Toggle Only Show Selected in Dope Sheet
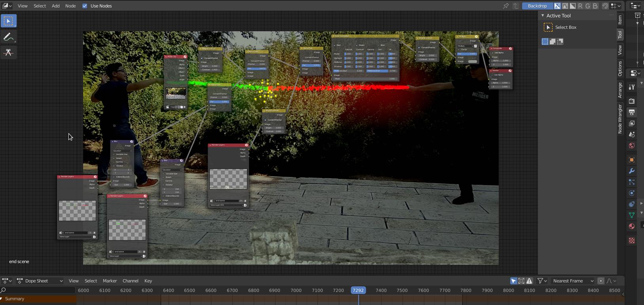 tap(513, 281)
